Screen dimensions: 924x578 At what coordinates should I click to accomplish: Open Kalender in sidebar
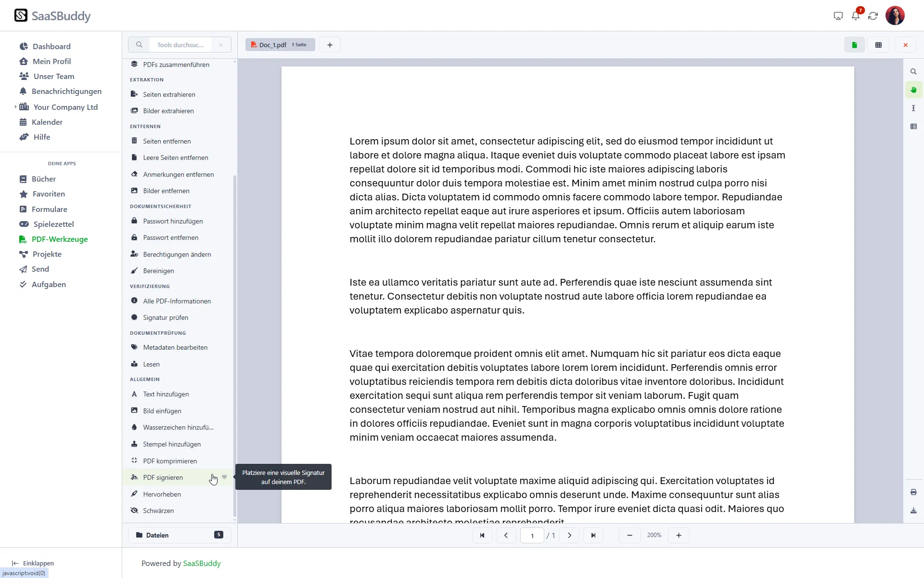[41, 122]
